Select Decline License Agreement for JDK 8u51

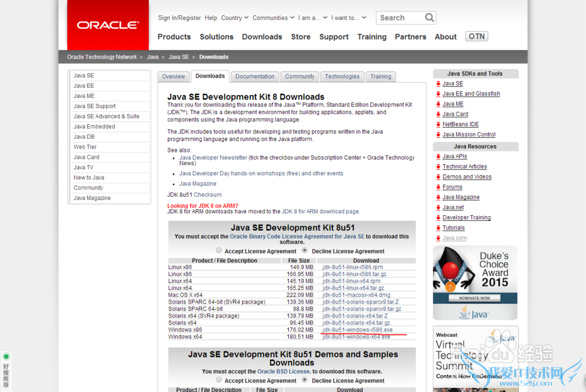[x=305, y=250]
